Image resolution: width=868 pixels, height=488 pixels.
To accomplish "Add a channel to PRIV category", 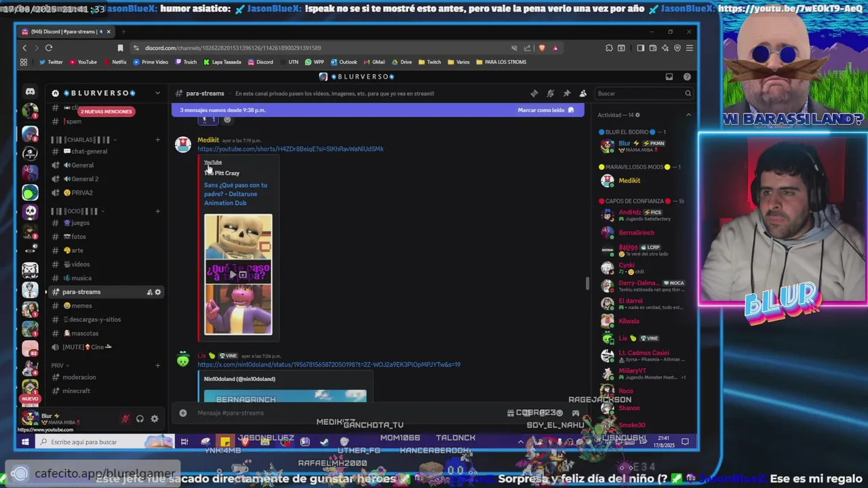I will (x=157, y=365).
